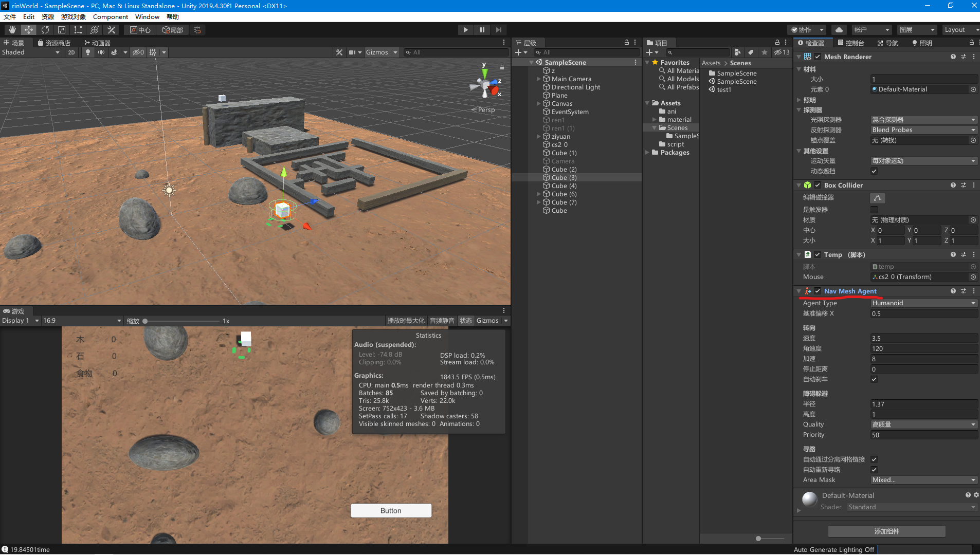Toggle 自动重新寻路 checkbox

[874, 470]
